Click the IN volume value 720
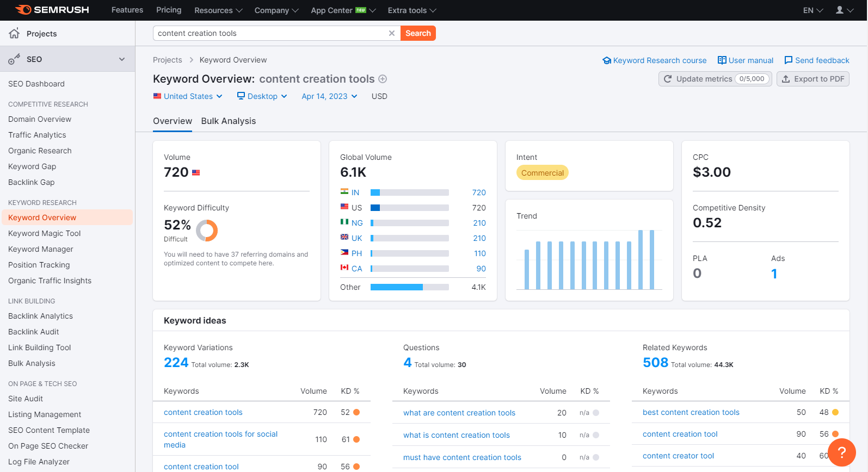Viewport: 868px width, 472px height. pos(479,192)
